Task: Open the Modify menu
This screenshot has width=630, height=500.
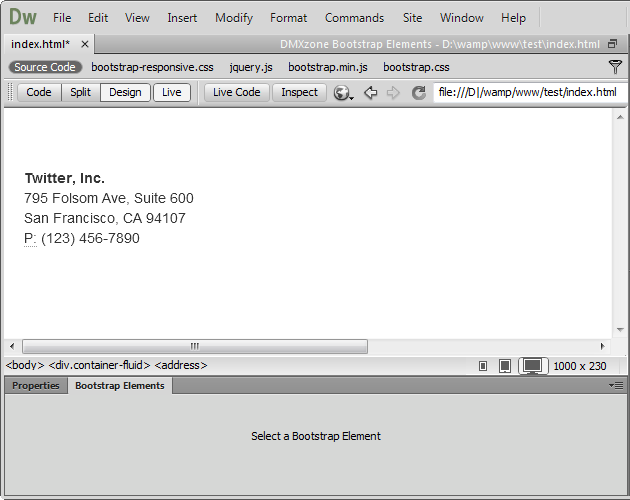Action: [234, 18]
